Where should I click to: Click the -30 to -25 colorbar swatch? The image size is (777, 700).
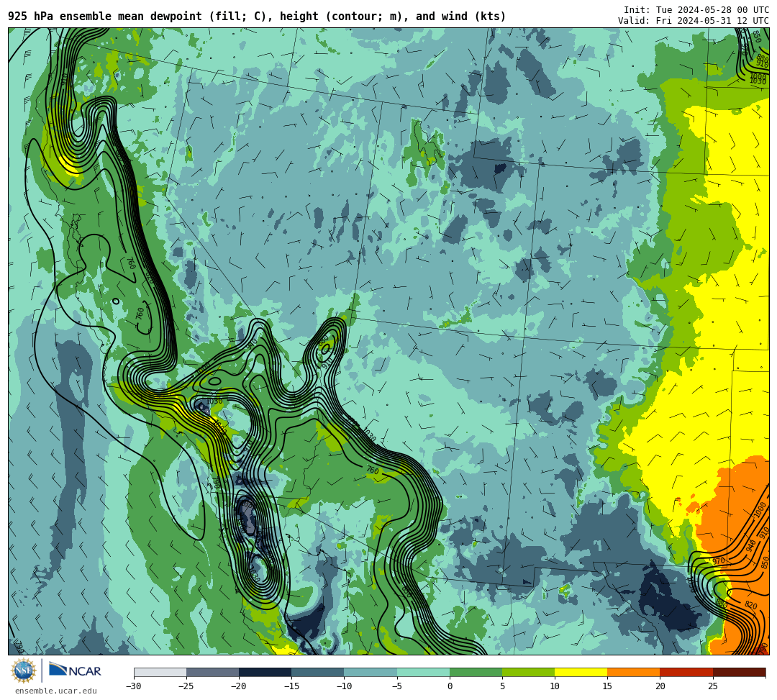(160, 672)
